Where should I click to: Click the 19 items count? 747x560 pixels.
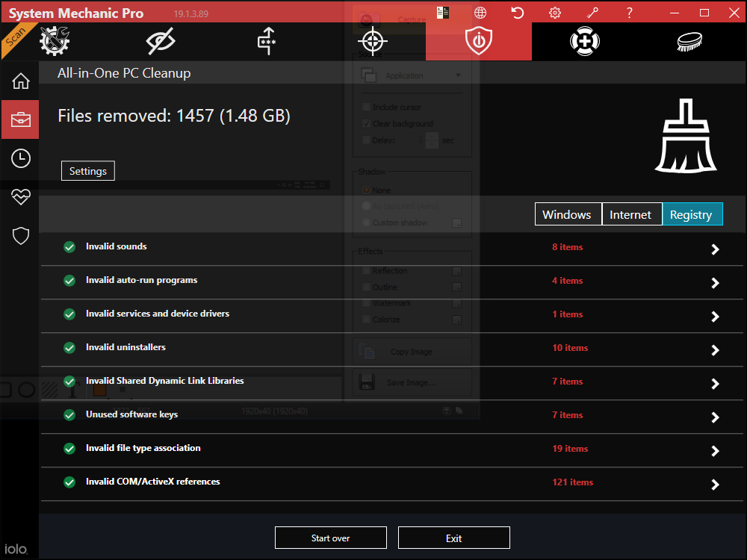[570, 449]
